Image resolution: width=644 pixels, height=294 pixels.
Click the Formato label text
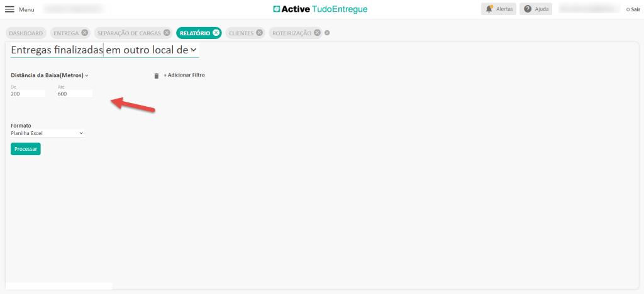[21, 126]
